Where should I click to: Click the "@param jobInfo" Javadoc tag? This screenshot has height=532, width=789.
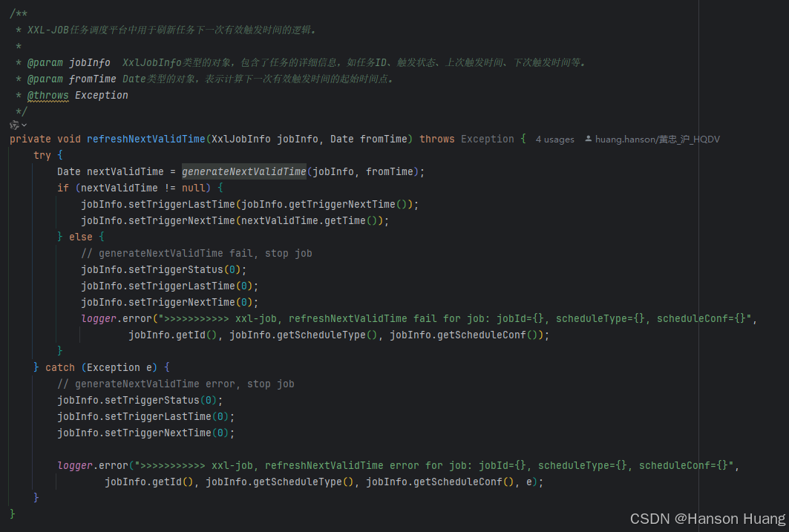68,62
